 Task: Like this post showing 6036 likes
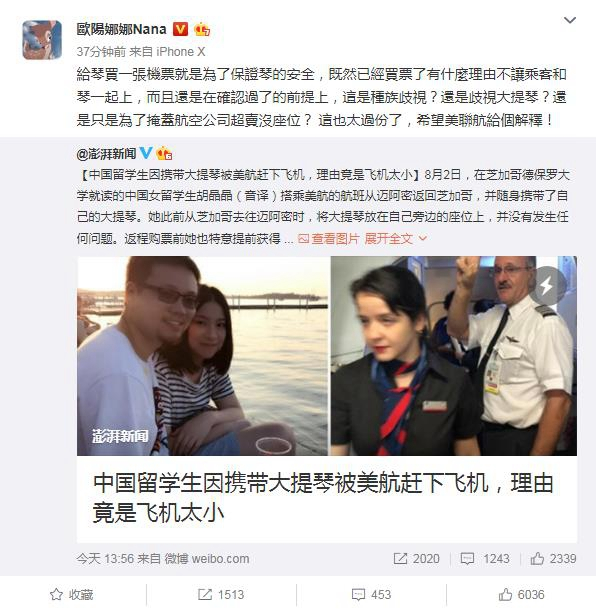tap(521, 594)
